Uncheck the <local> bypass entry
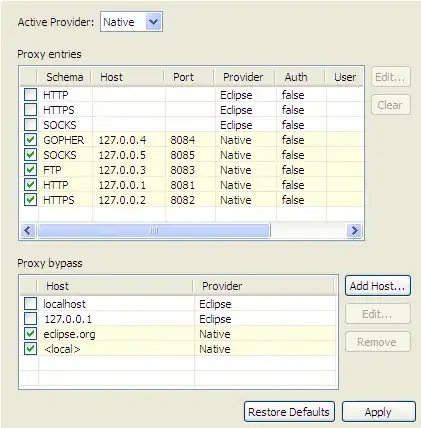 (x=30, y=349)
